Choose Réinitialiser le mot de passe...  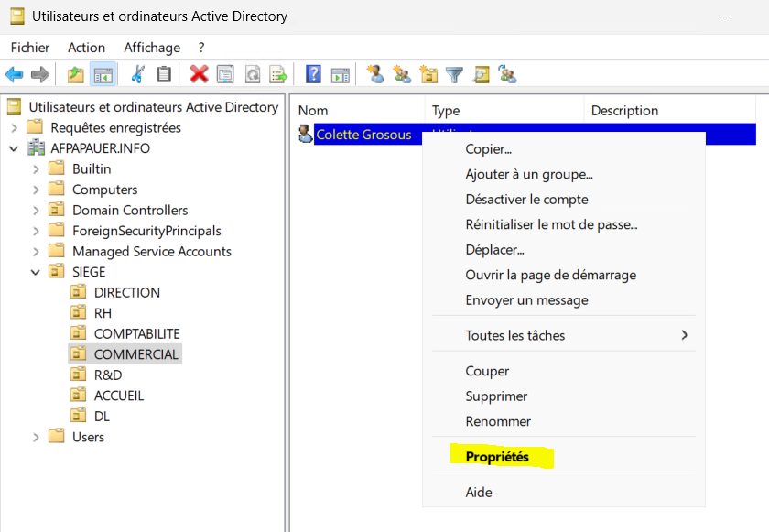pos(551,224)
